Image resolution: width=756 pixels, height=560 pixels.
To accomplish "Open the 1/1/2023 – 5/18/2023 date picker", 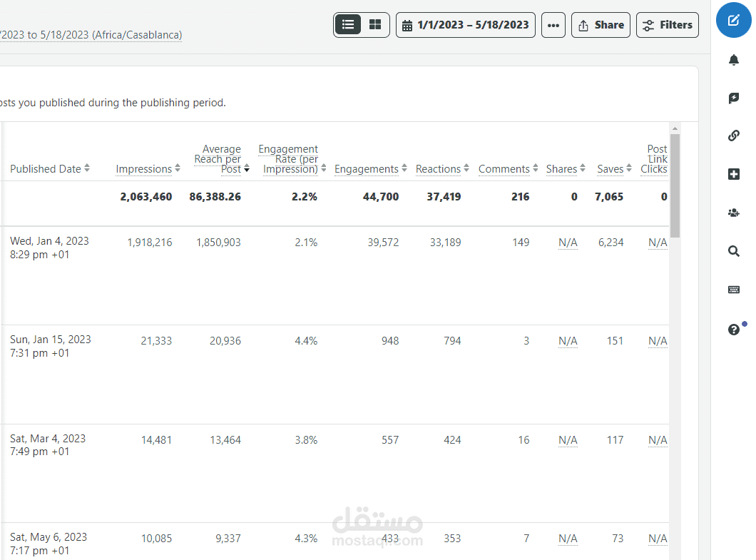I will click(465, 25).
